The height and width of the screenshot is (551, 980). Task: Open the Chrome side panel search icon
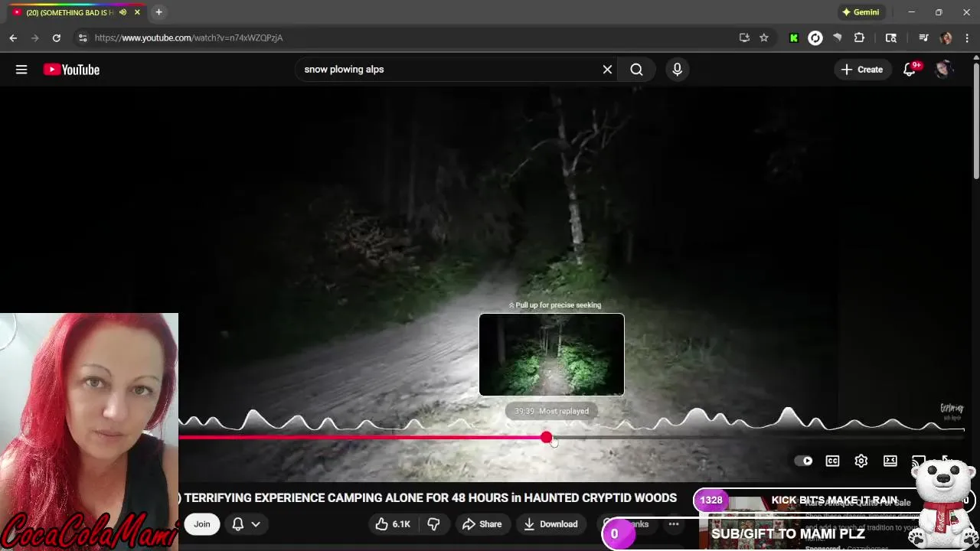[x=891, y=37]
